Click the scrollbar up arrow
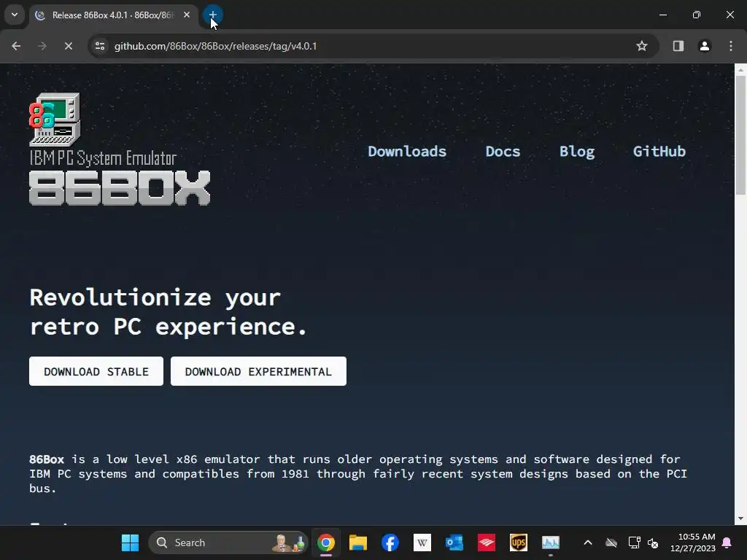 (740, 70)
